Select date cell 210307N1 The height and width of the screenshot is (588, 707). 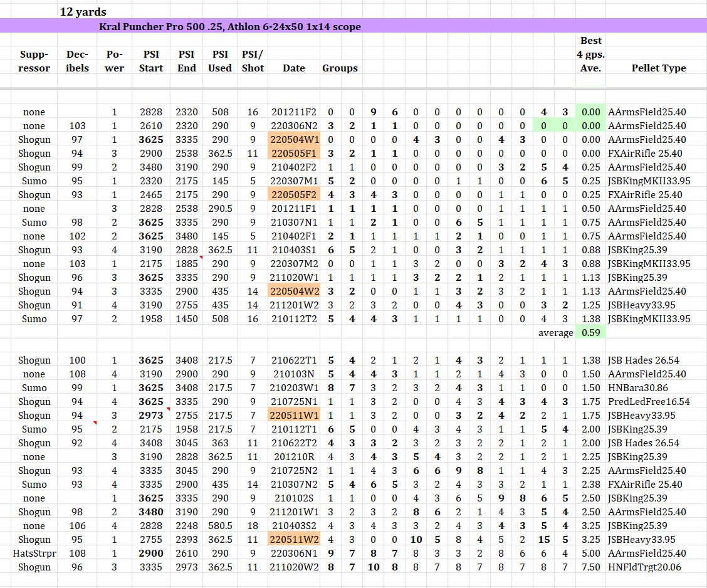pos(294,223)
